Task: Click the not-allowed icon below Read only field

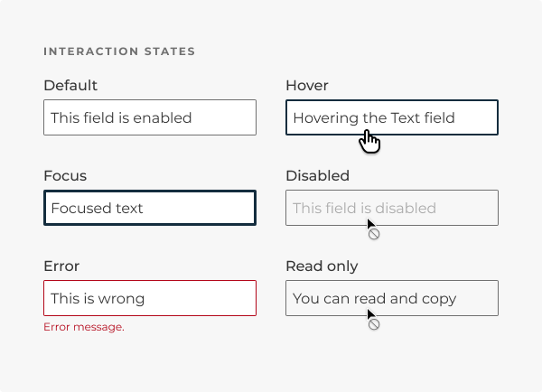Action: 374,324
